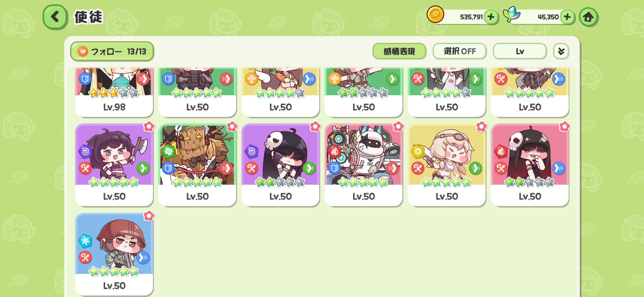Image resolution: width=644 pixels, height=297 pixels.
Task: Open the Lv sort dropdown
Action: (x=520, y=51)
